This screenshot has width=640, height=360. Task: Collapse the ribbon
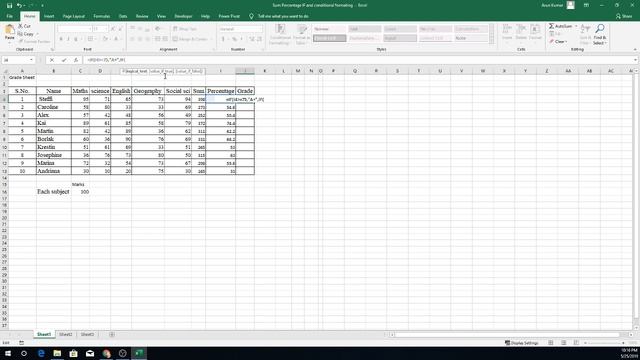[x=635, y=49]
